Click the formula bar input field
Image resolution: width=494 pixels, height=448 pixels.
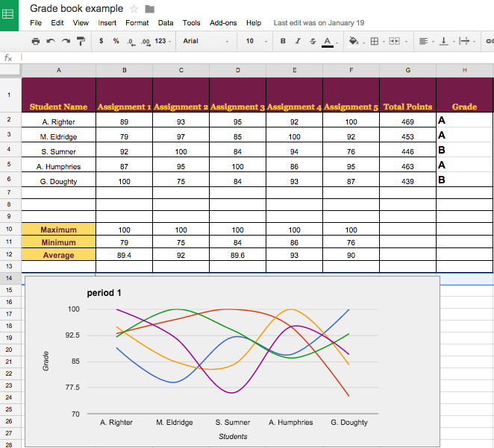tap(254, 57)
